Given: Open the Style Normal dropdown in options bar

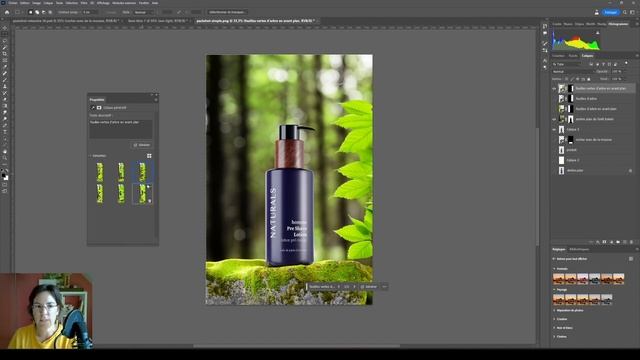Looking at the screenshot, I should point(144,12).
